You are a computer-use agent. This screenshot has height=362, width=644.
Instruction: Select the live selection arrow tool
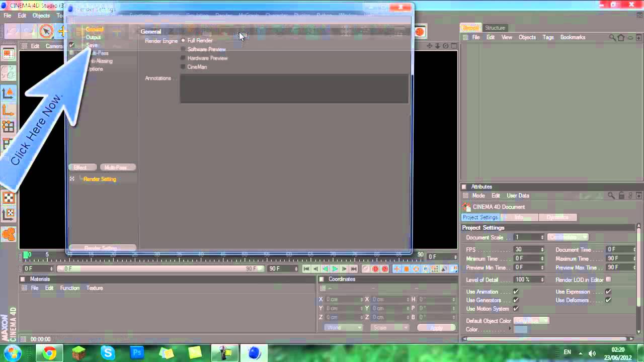click(46, 31)
